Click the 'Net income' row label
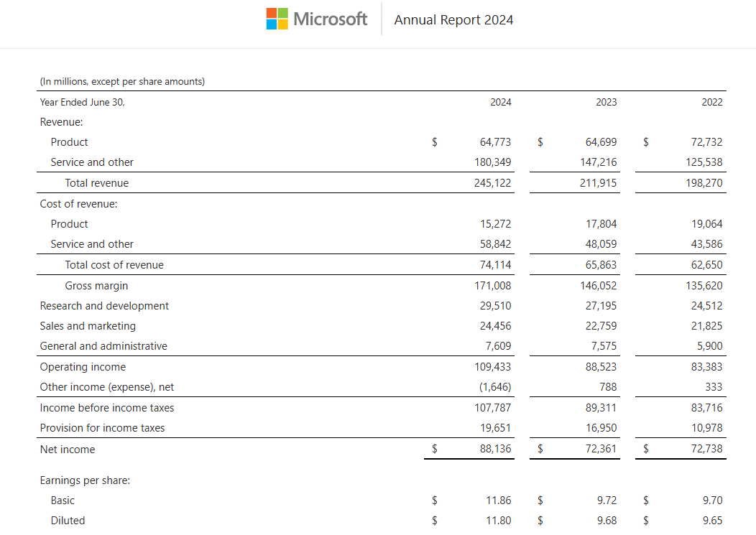This screenshot has height=535, width=756. (x=68, y=450)
